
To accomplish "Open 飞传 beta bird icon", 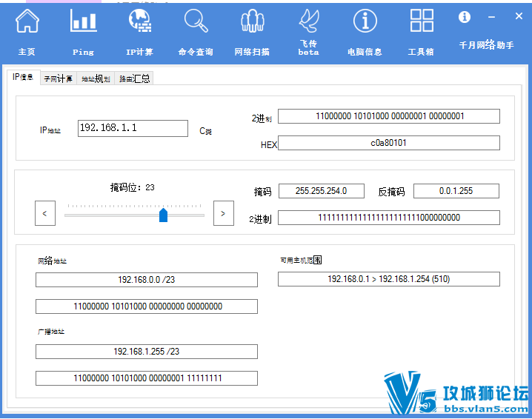I will click(x=309, y=21).
